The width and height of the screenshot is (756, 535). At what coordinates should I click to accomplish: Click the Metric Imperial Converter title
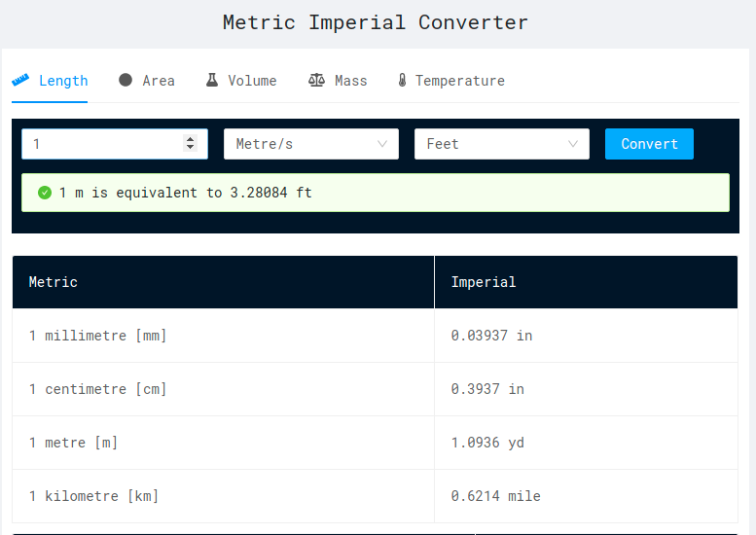click(376, 22)
